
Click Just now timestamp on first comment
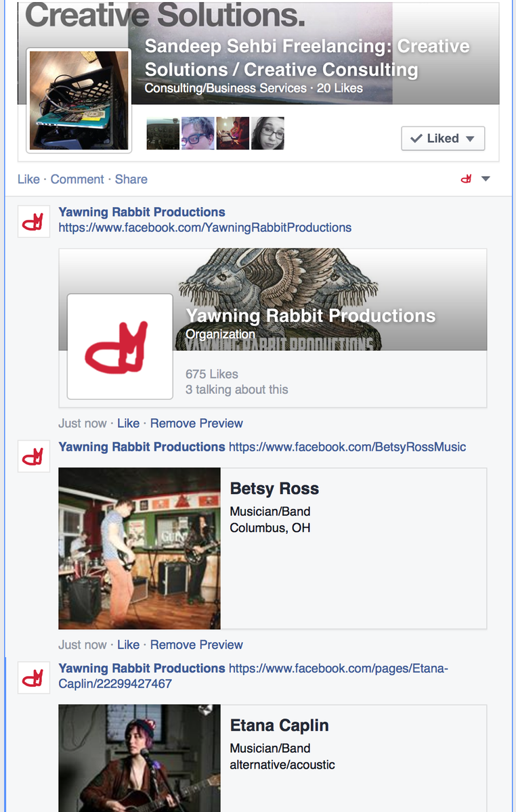[83, 424]
